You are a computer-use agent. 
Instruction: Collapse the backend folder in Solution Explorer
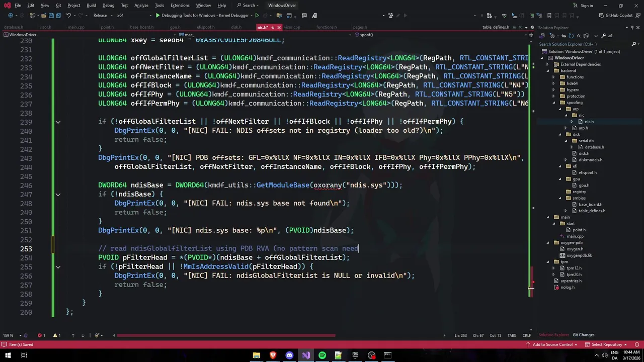click(x=548, y=71)
